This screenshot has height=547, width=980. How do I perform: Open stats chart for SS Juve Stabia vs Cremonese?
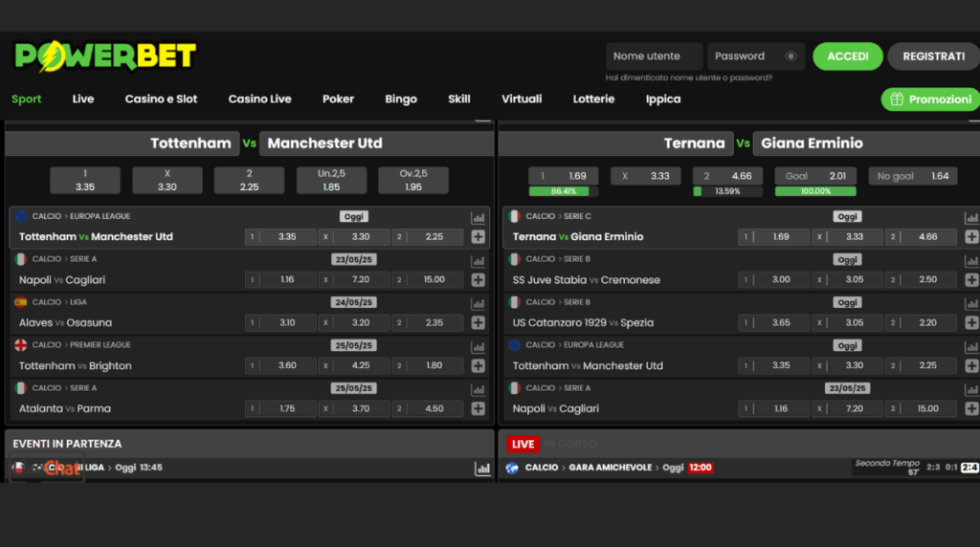click(971, 261)
